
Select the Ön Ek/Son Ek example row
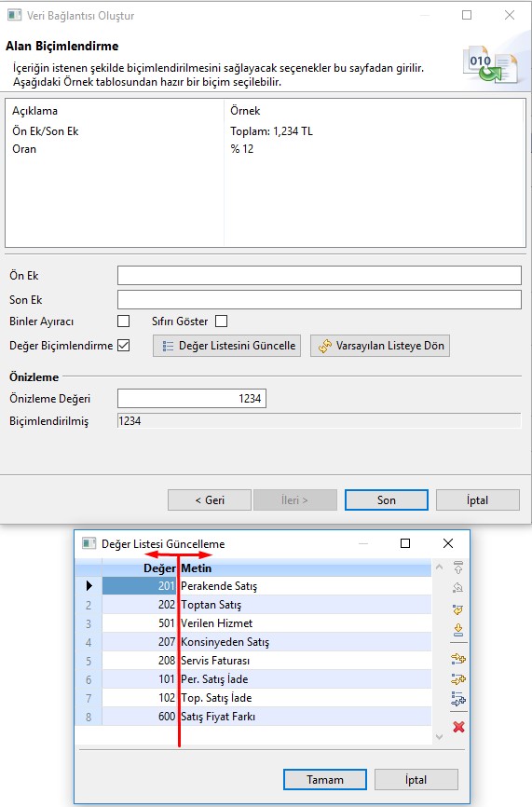pyautogui.click(x=265, y=131)
